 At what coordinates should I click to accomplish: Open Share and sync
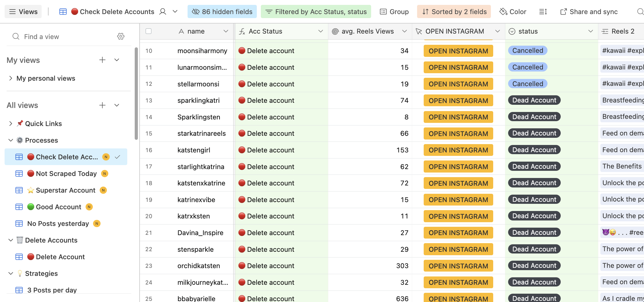(589, 11)
